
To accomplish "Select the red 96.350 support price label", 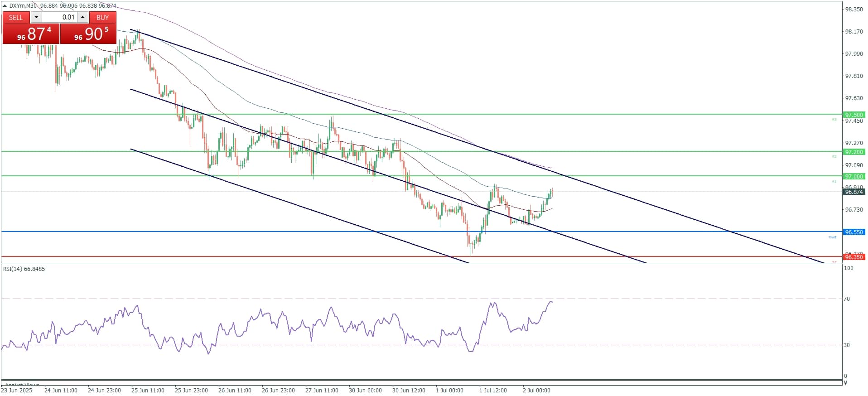I will [854, 257].
